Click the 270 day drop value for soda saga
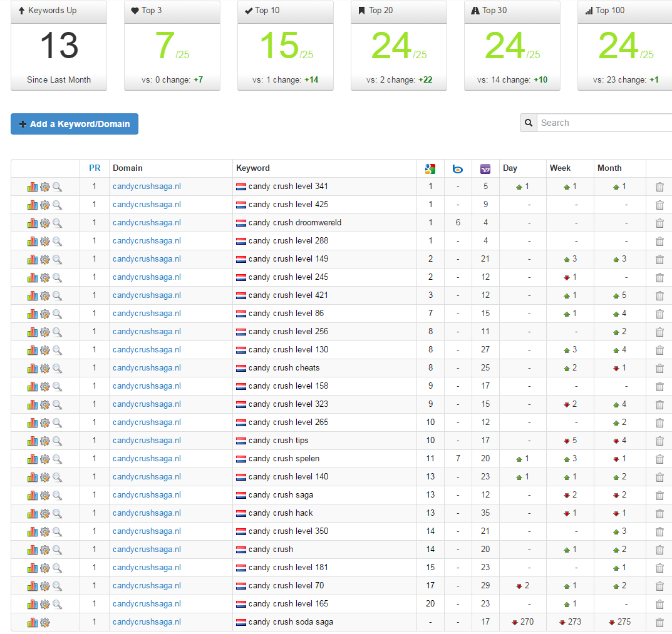 coord(527,622)
